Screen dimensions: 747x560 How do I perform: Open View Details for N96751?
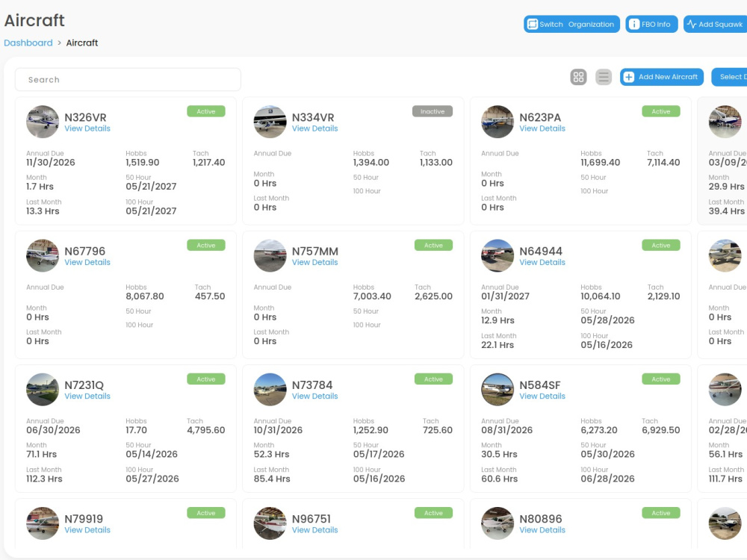tap(315, 530)
